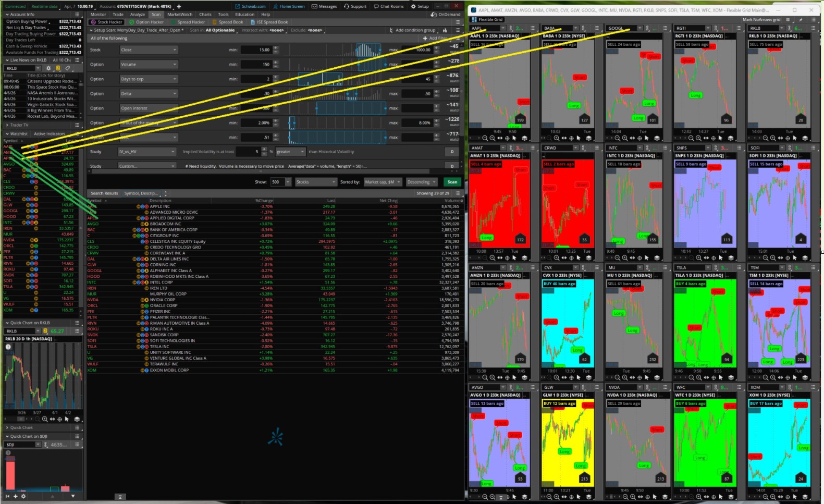
Task: Click Add condition group
Action: [415, 30]
